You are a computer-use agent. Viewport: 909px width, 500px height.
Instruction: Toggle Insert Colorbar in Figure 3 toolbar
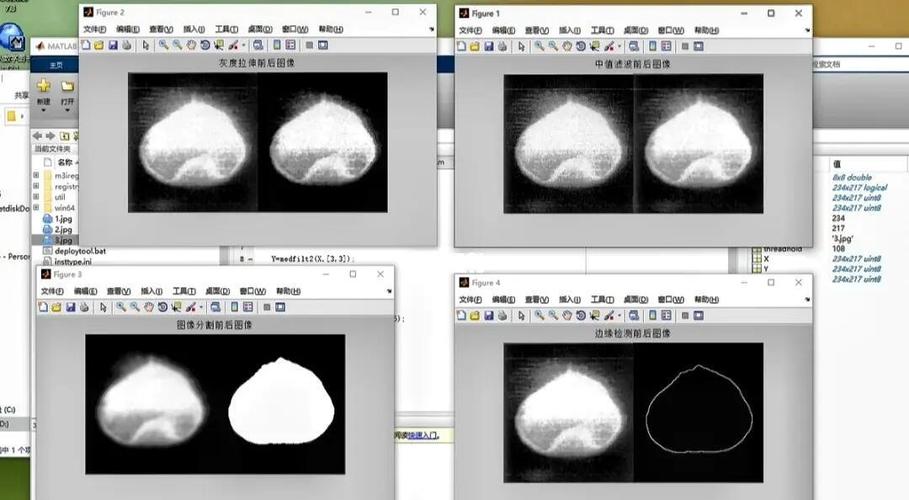pos(233,307)
